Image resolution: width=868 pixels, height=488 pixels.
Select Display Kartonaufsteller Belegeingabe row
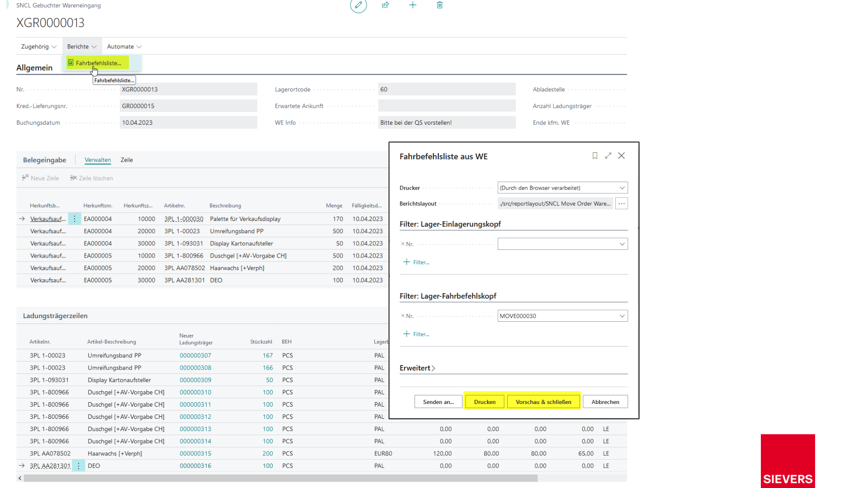pos(203,244)
